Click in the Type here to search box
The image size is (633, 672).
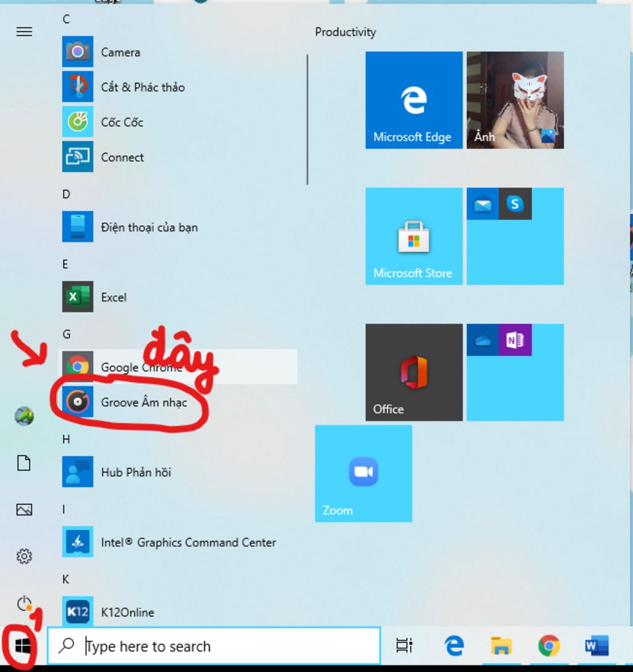click(214, 646)
